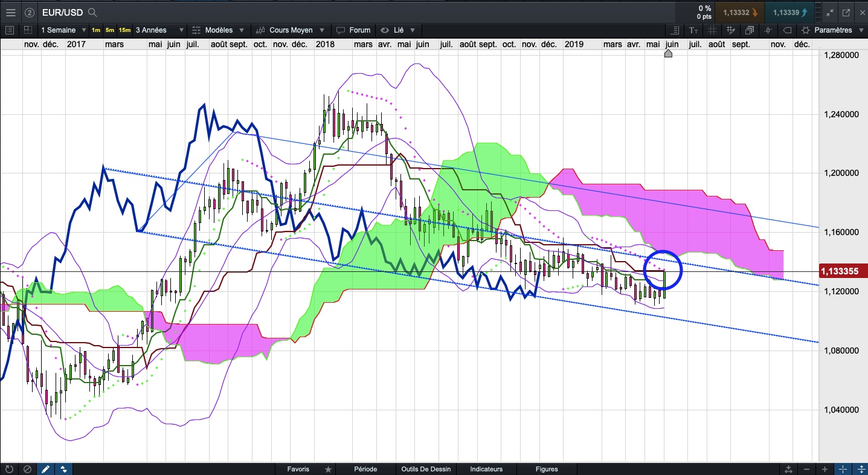
Task: Activate the pencil drawing mode icon
Action: 45,469
